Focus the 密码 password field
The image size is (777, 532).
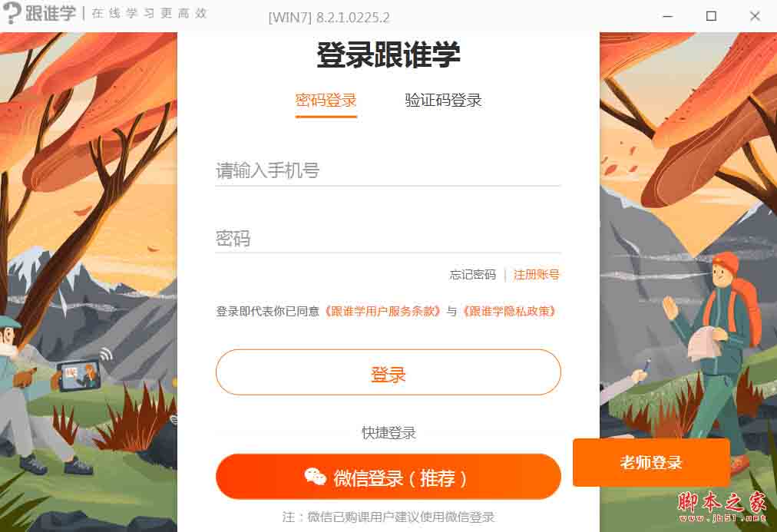(x=388, y=239)
